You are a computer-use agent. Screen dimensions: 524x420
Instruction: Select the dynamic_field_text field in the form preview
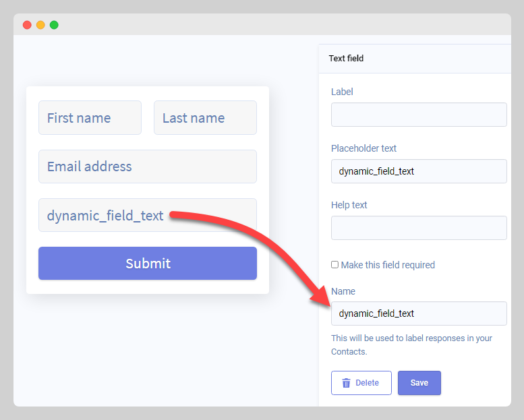(x=105, y=216)
